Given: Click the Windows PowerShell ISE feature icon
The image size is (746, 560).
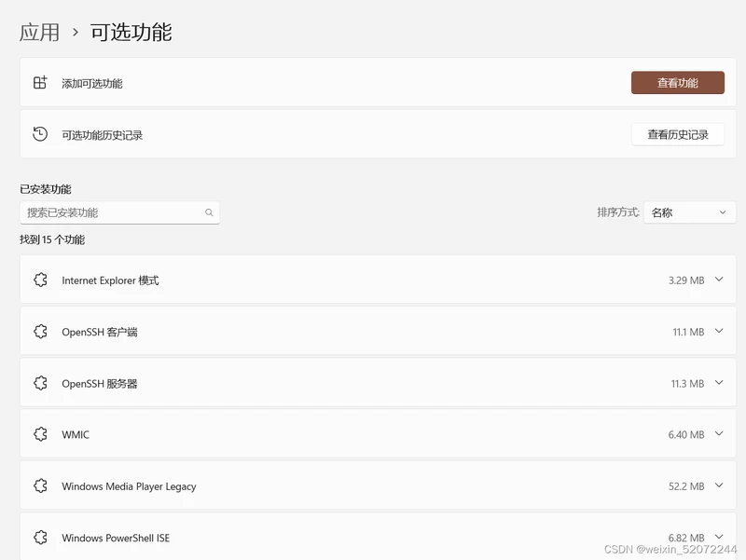Looking at the screenshot, I should pos(40,538).
